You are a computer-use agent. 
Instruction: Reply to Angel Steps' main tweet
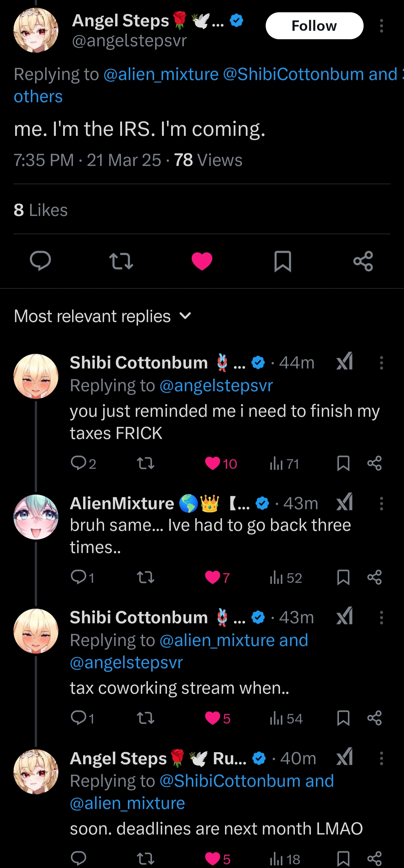[x=40, y=261]
